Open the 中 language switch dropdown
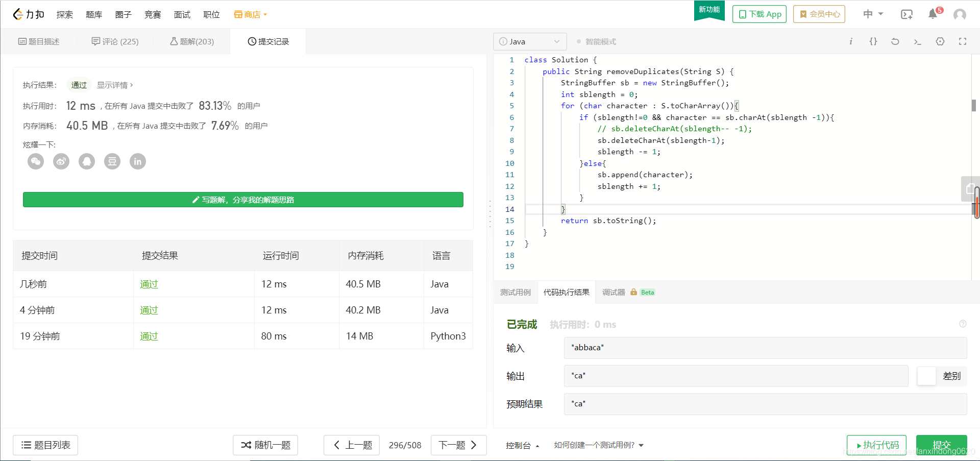 (x=873, y=14)
